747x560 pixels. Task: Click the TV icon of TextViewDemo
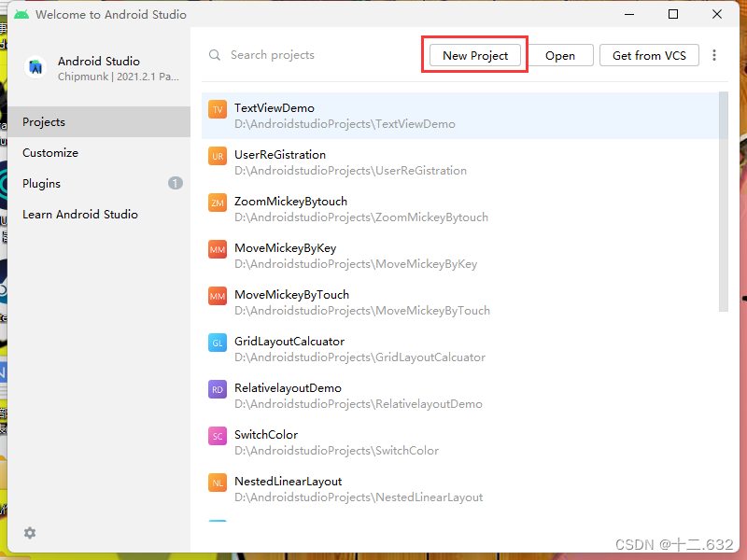[218, 109]
